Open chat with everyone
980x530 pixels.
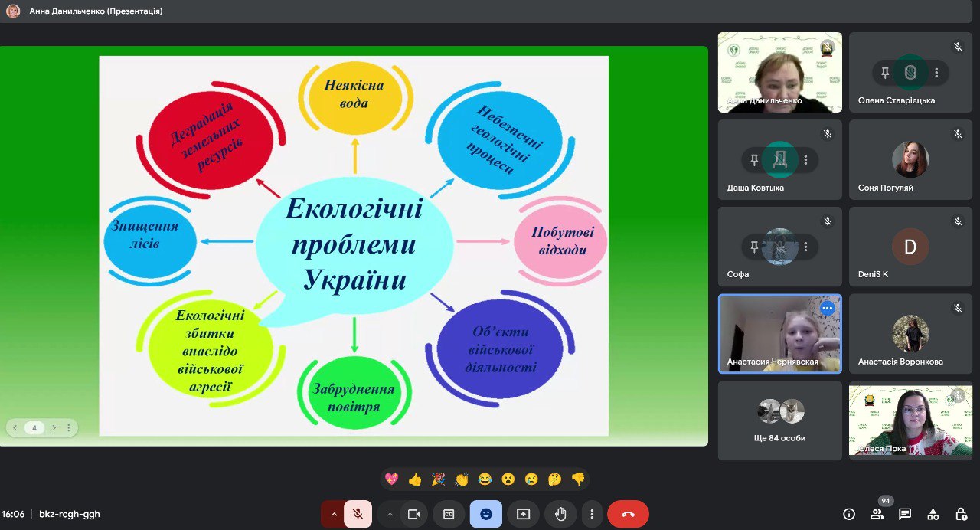(x=905, y=514)
